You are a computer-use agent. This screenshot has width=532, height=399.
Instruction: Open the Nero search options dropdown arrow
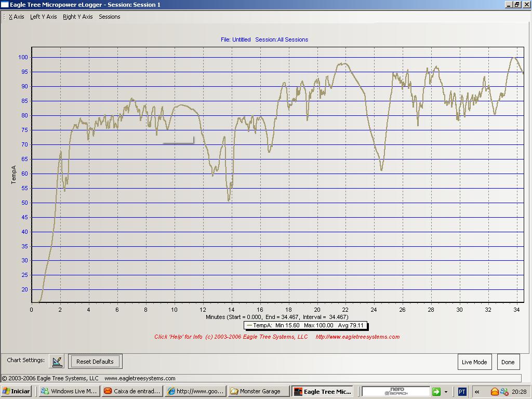click(446, 392)
